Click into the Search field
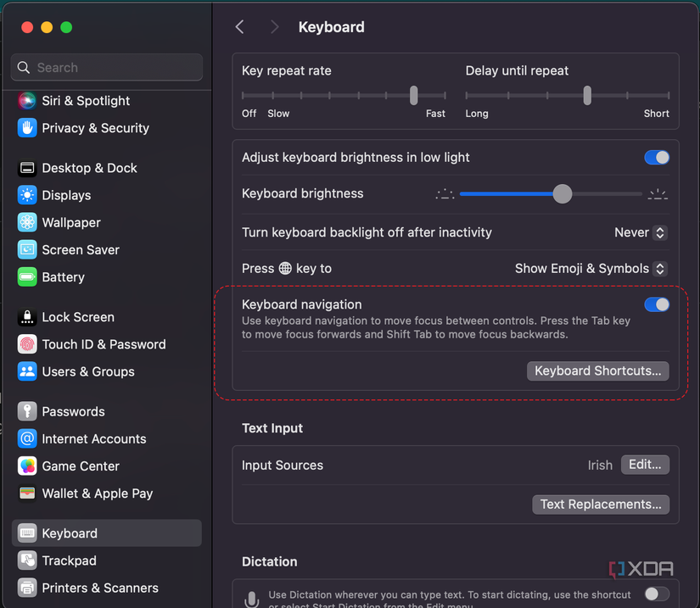Screen dimensions: 700x608 (x=107, y=68)
